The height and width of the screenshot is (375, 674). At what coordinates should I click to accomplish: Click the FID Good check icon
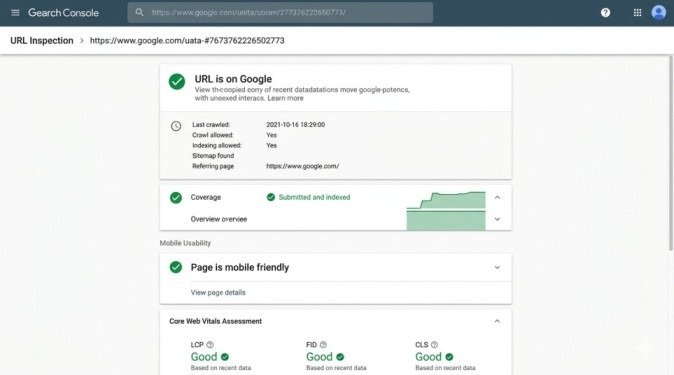[340, 357]
